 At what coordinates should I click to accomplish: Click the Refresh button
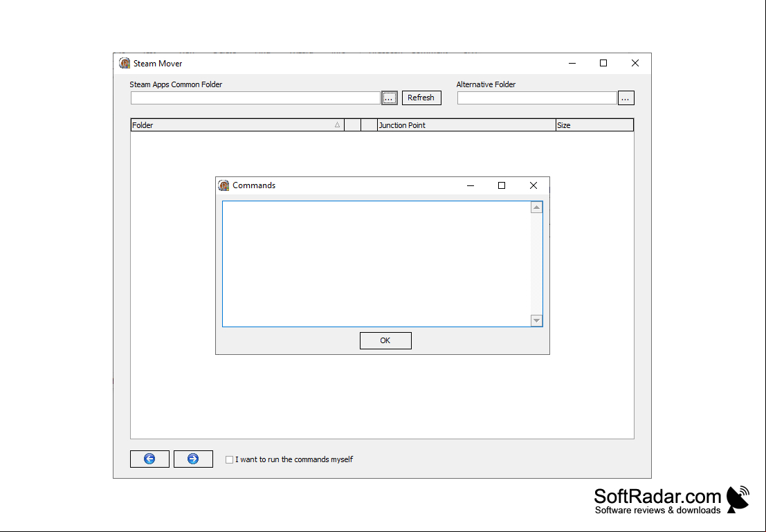coord(421,98)
